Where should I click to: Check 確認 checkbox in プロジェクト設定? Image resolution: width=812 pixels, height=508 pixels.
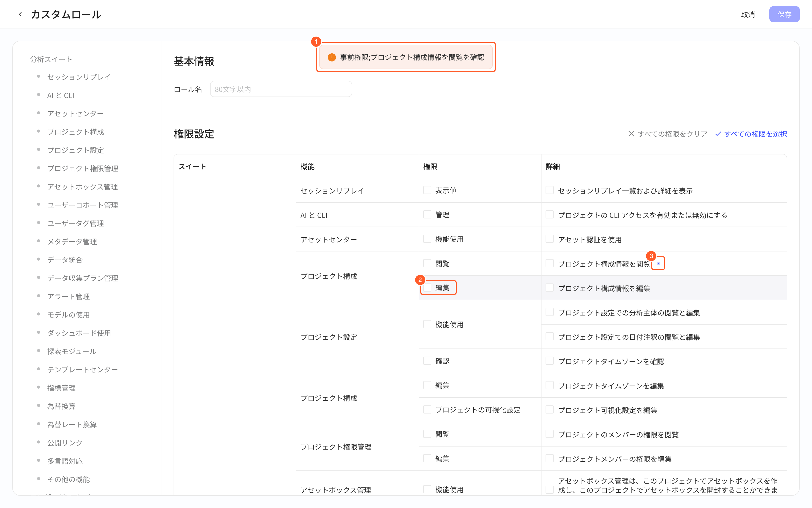[x=427, y=361]
